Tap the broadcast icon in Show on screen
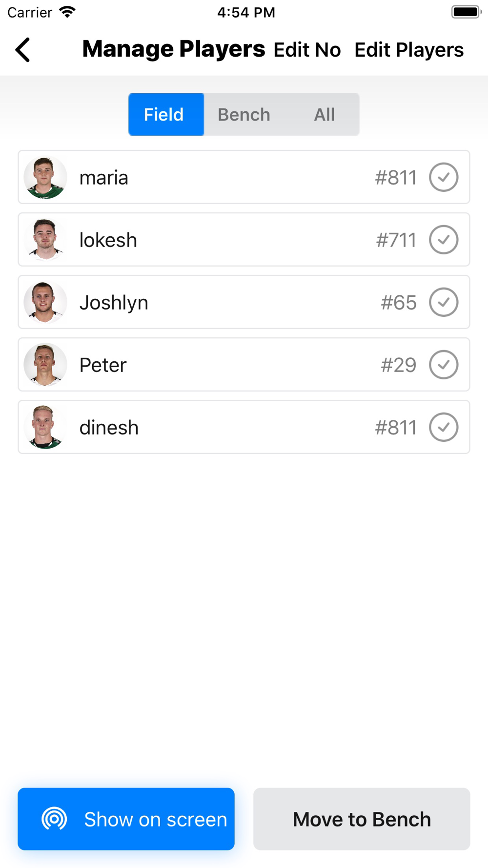Screen dimensions: 488x868 (54, 819)
